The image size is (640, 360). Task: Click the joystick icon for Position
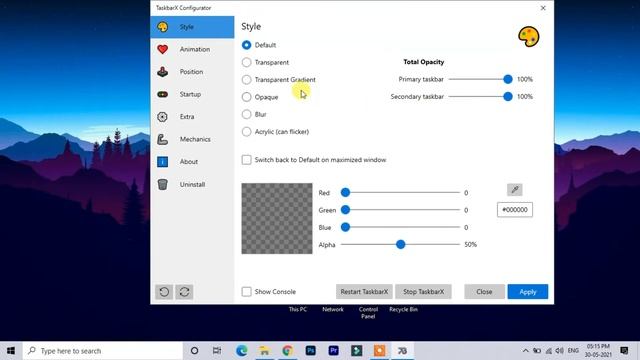click(x=162, y=72)
